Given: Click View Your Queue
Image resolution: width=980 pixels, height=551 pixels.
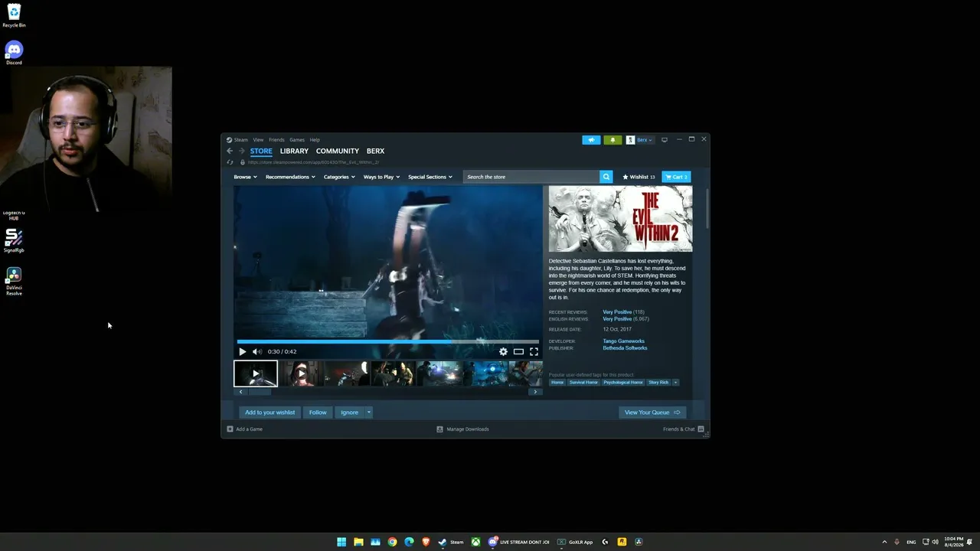Looking at the screenshot, I should click(652, 412).
